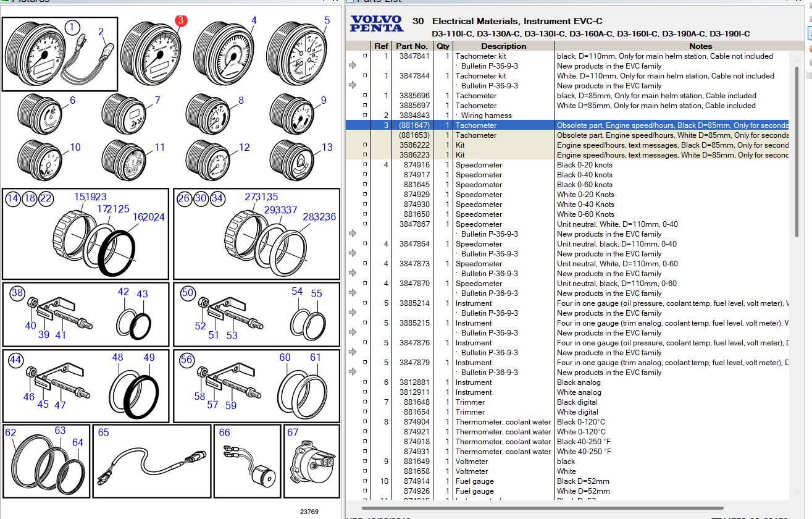Click callout 2 next to the wiring harness
The height and width of the screenshot is (519, 812).
101,32
